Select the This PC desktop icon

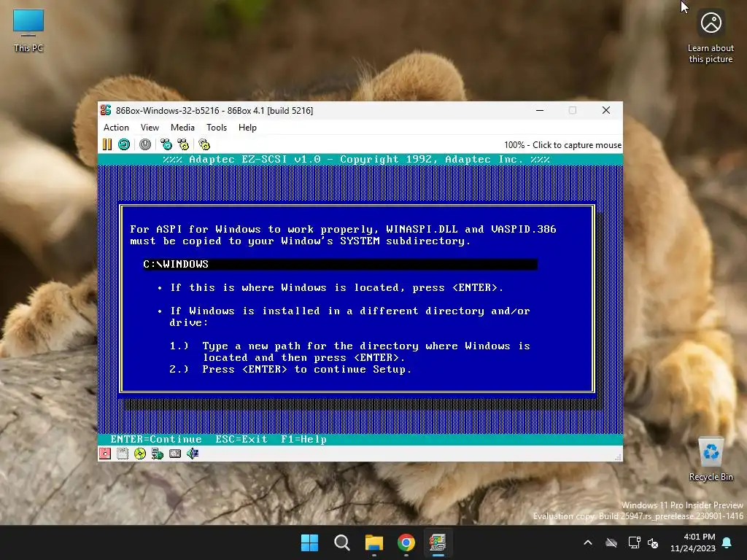point(28,31)
